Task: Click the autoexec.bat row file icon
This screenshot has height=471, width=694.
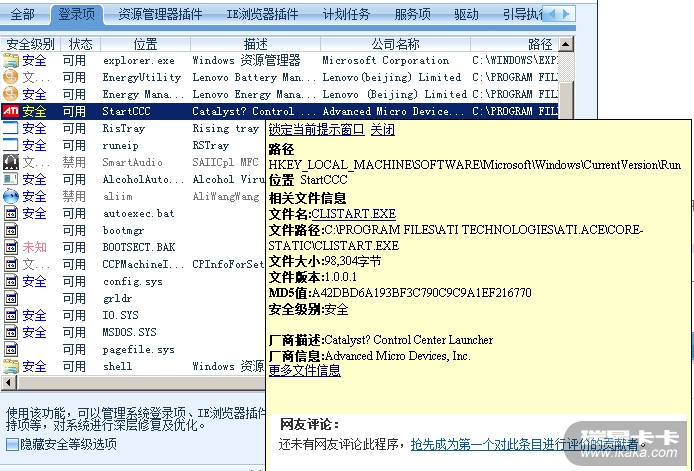Action: [x=11, y=213]
